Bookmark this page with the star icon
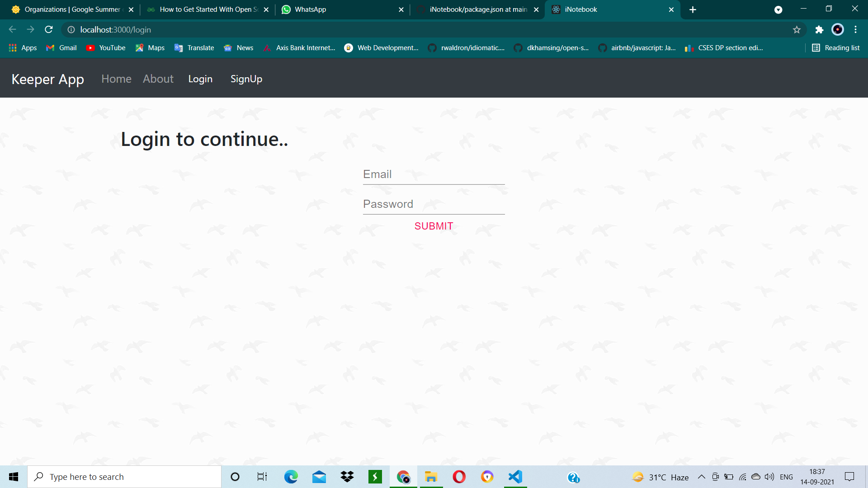 (x=797, y=29)
